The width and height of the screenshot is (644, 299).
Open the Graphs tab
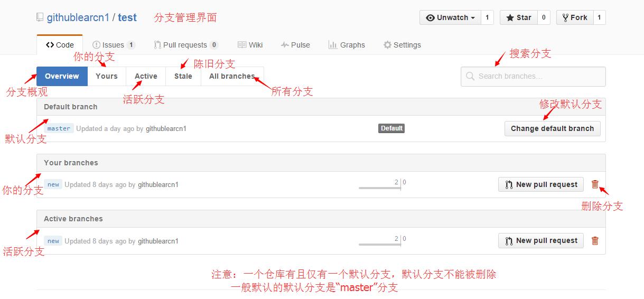[347, 45]
